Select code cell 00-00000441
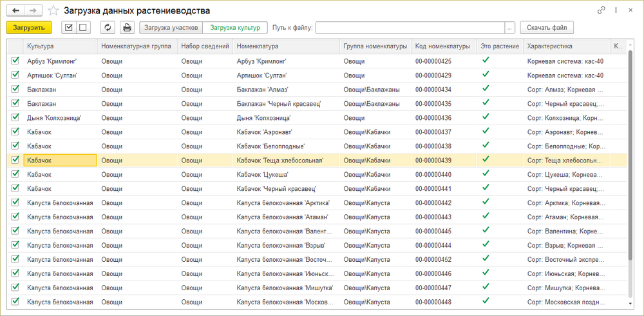 [444, 188]
